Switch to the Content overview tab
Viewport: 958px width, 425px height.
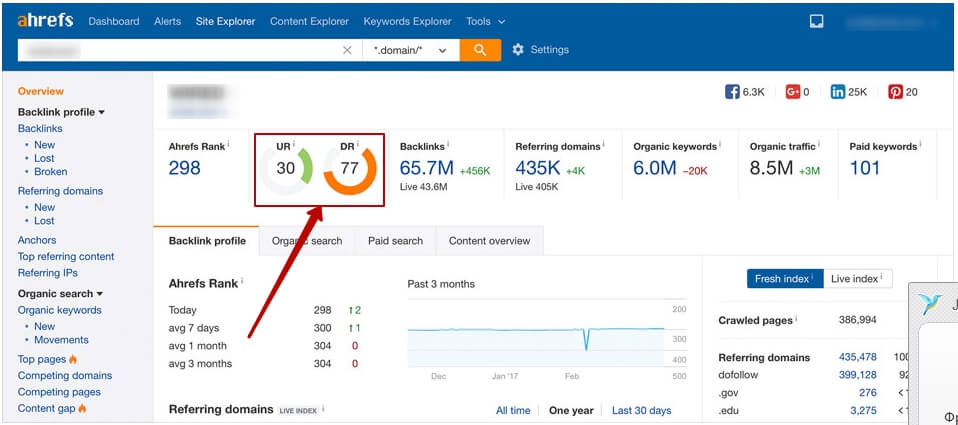(489, 241)
